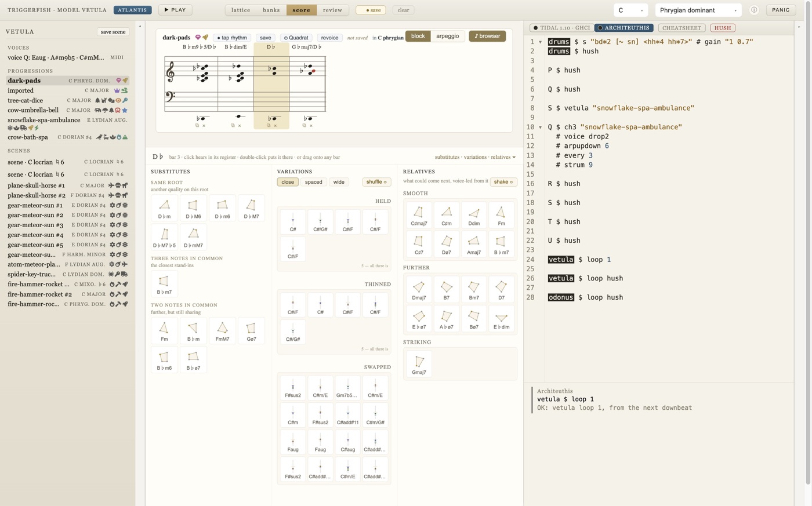Collapse the code fold arrow on line 10

(x=541, y=127)
